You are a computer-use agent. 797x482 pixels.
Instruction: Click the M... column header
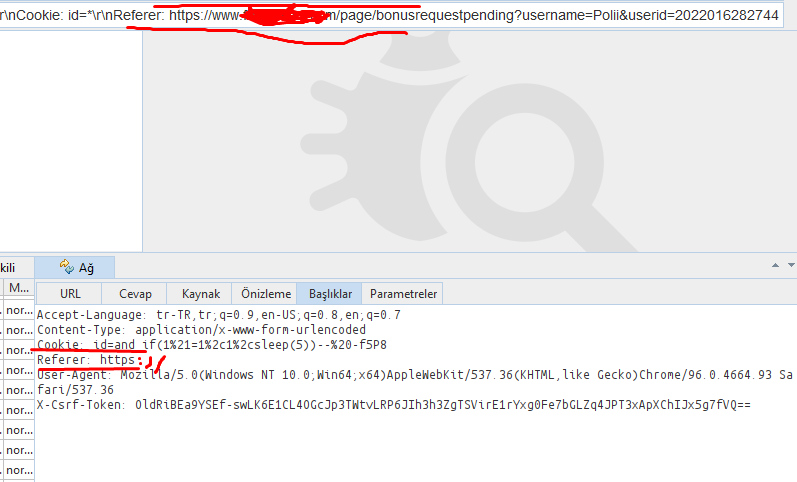click(x=19, y=288)
